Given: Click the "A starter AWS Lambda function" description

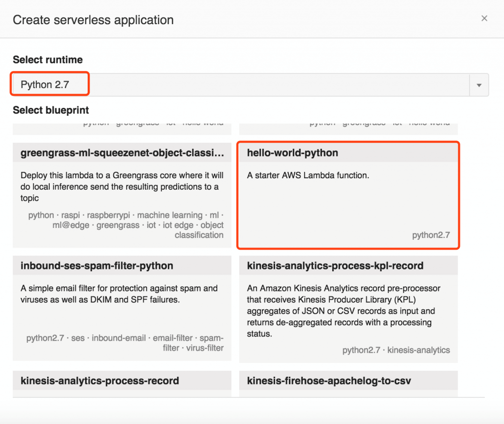Looking at the screenshot, I should pos(308,175).
